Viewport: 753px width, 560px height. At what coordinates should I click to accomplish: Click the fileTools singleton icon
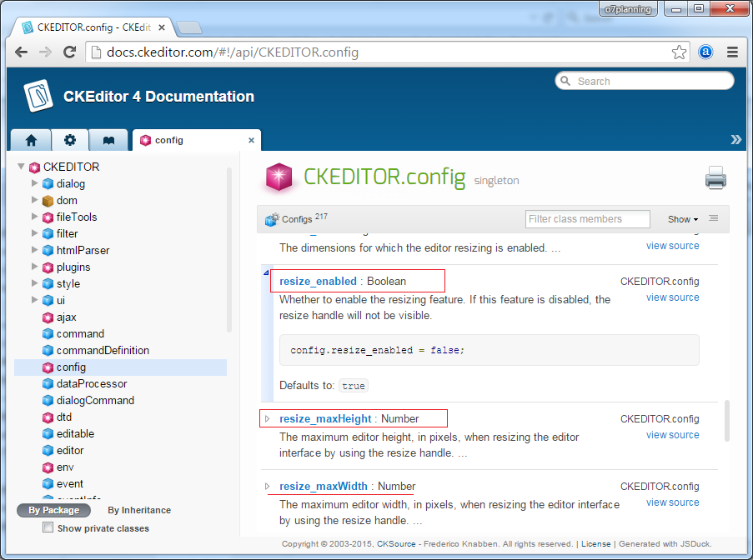click(48, 217)
